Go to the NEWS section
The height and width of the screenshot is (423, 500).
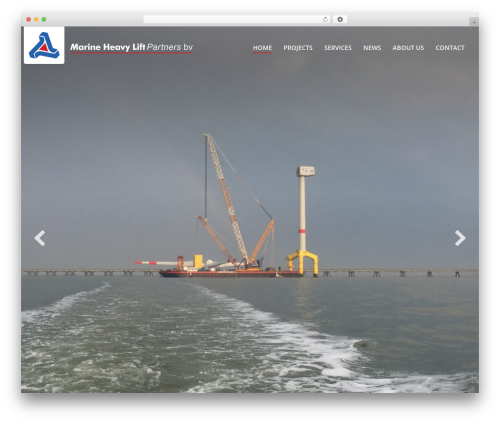[x=372, y=48]
